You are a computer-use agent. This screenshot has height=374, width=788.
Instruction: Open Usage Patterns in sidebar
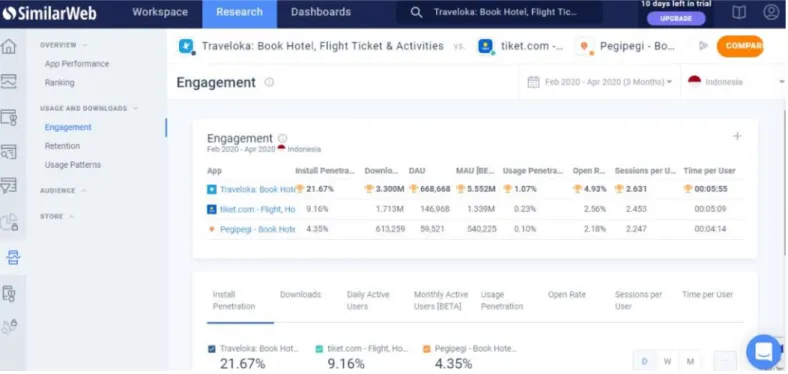click(73, 165)
